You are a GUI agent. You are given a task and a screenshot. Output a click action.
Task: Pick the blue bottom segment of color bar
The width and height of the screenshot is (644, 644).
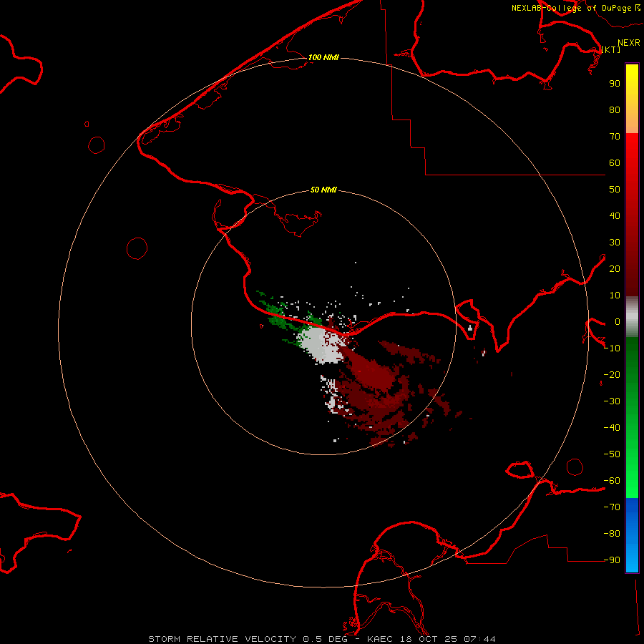point(632,535)
